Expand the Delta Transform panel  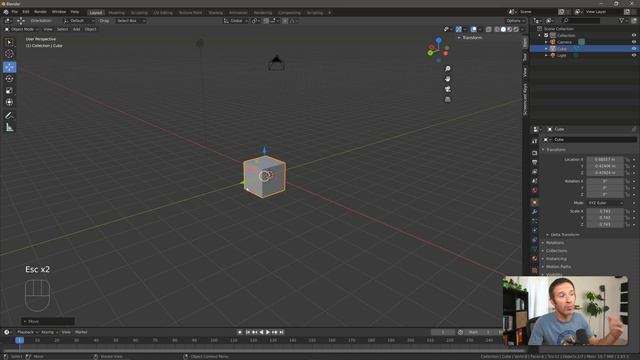(x=565, y=235)
